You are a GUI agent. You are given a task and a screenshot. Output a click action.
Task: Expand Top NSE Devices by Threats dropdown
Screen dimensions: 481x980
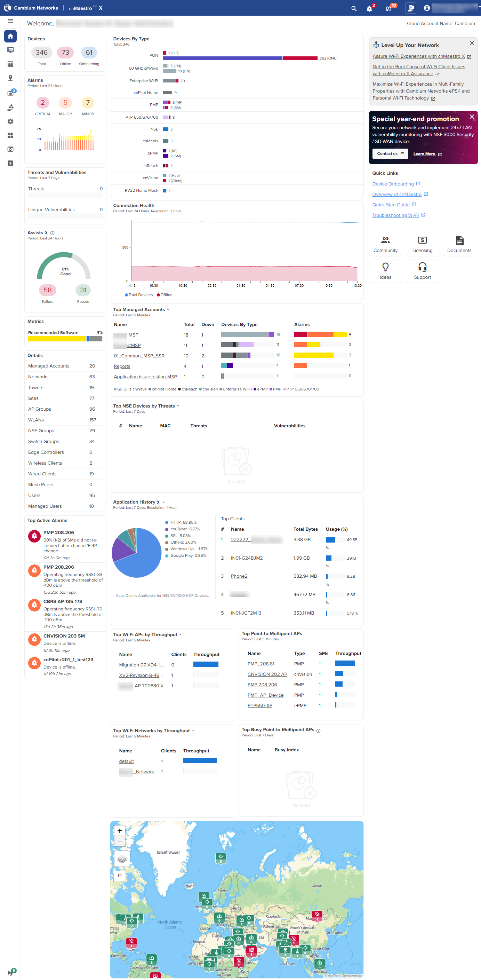pyautogui.click(x=178, y=406)
